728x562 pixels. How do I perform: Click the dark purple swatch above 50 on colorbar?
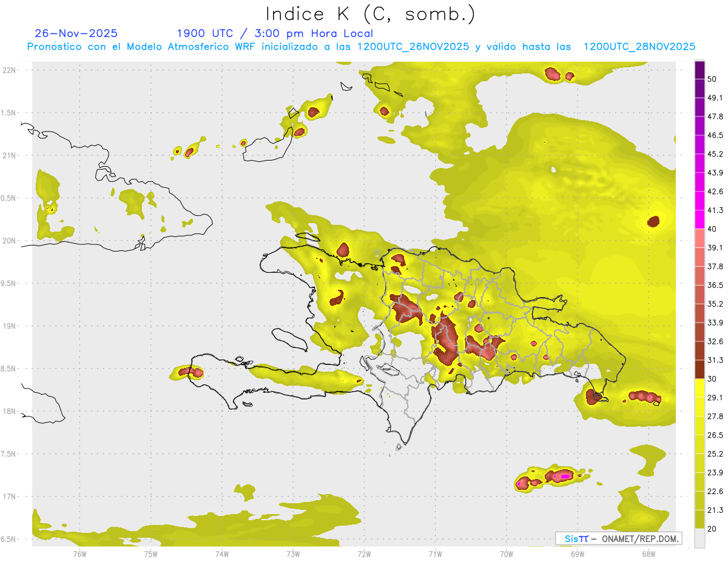[x=699, y=70]
